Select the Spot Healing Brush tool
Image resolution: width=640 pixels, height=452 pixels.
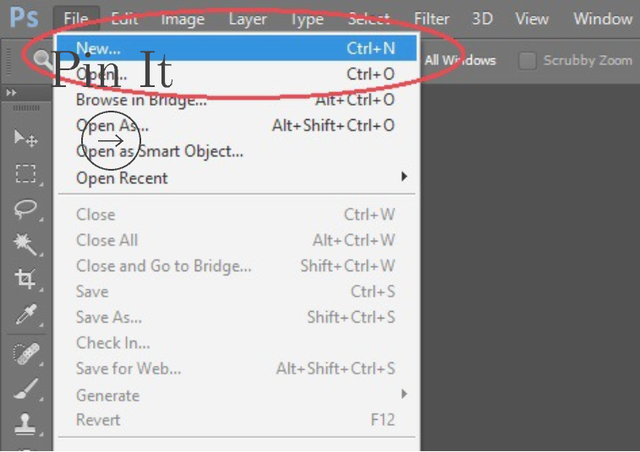[x=26, y=353]
